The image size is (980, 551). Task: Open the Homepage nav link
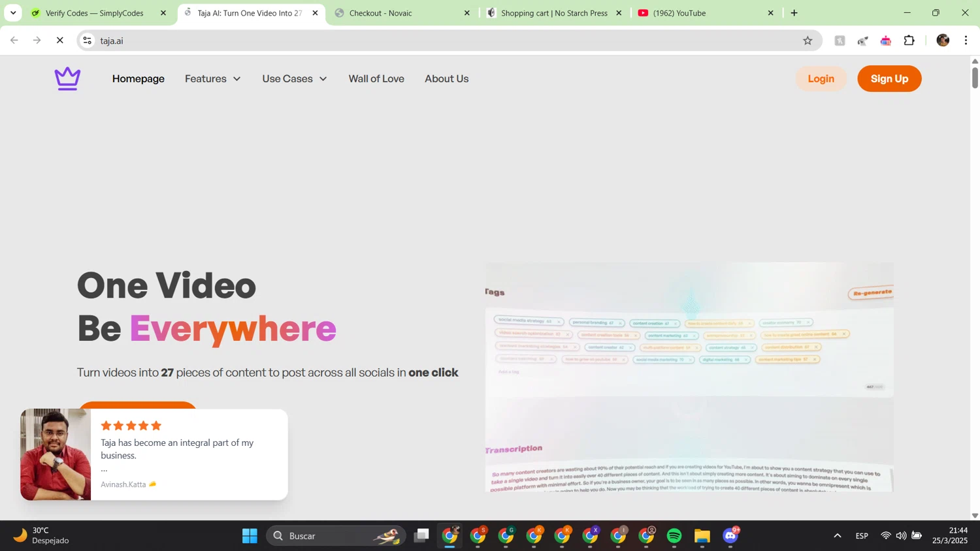pyautogui.click(x=139, y=79)
